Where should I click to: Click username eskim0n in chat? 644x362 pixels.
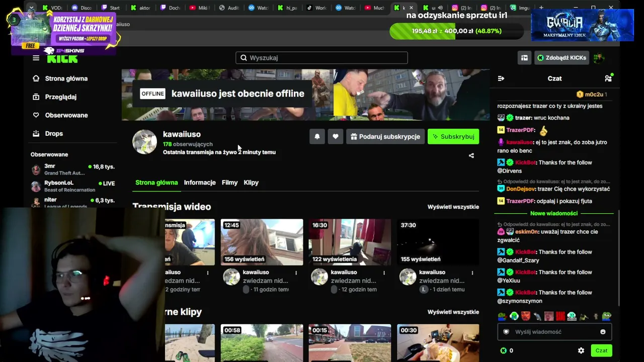(x=526, y=232)
